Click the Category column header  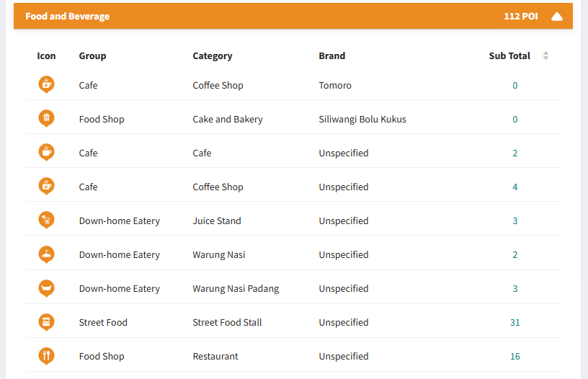tap(213, 56)
